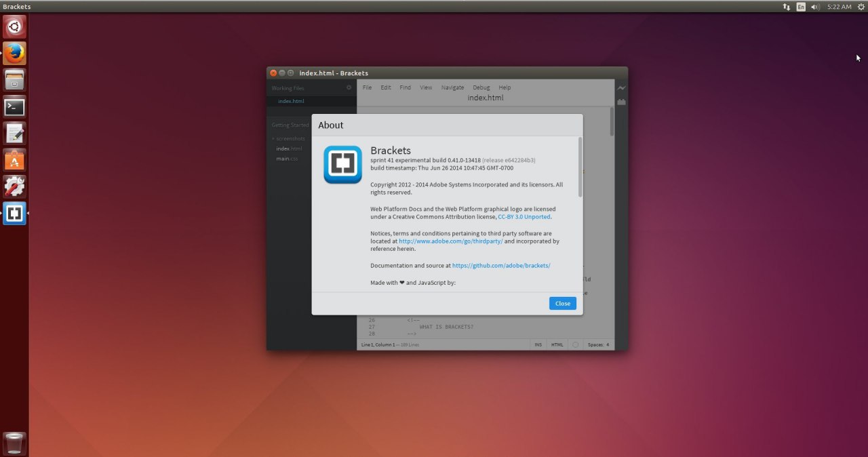Open the Debug menu in Brackets

click(481, 87)
